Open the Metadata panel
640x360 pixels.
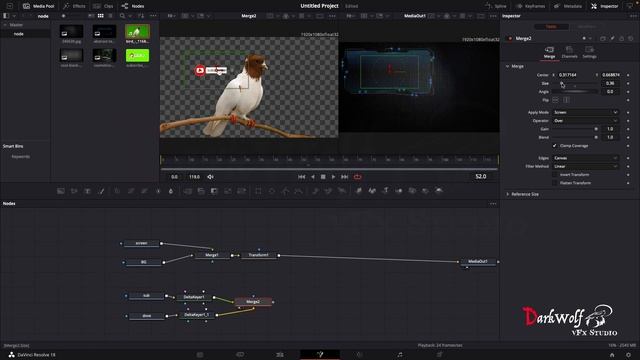click(x=568, y=6)
